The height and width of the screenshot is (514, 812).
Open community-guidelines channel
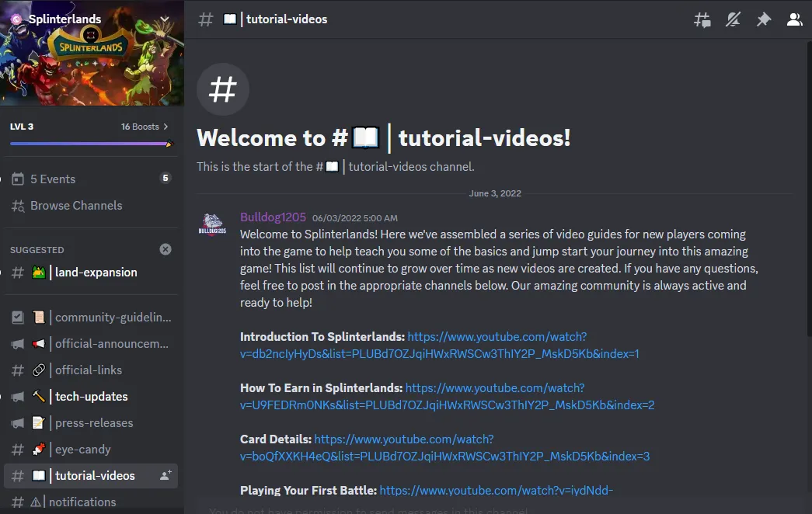[92, 318]
